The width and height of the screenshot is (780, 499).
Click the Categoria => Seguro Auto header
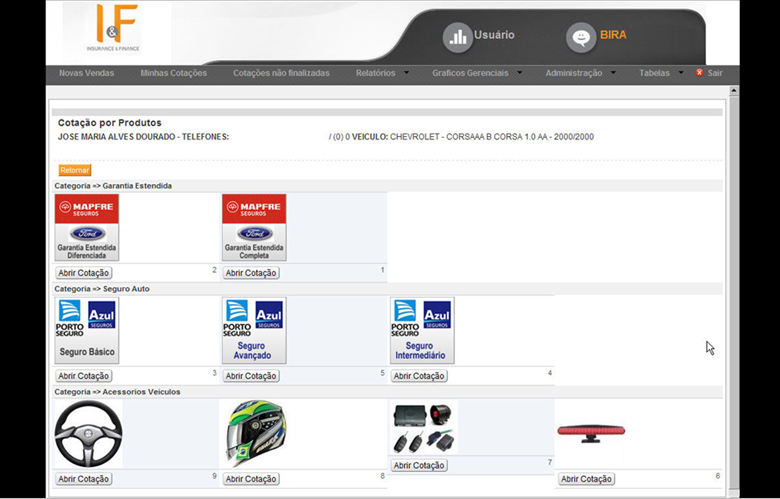(x=102, y=289)
